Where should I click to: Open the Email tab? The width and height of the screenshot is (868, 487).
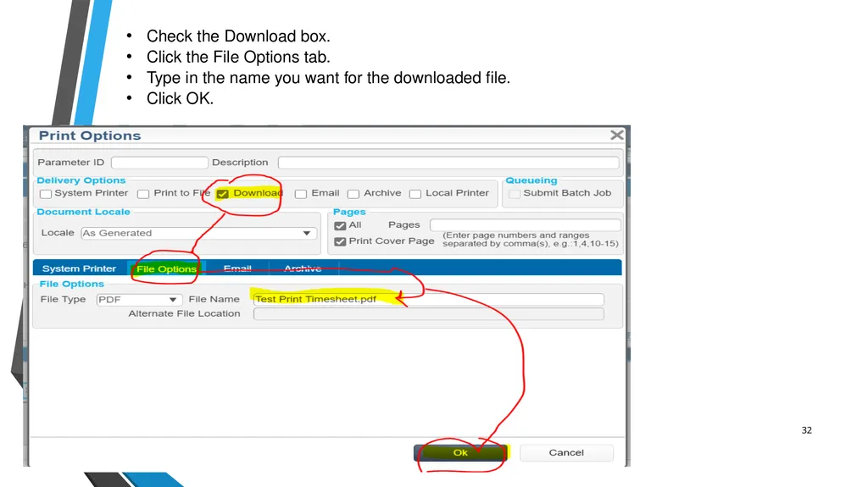[x=237, y=268]
